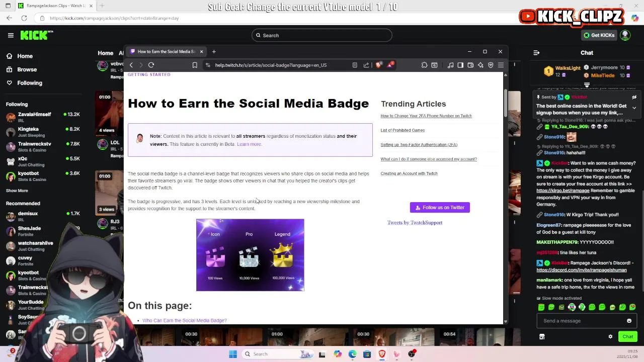Open Windows Start menu
Image resolution: width=644 pixels, height=362 pixels.
(x=233, y=354)
